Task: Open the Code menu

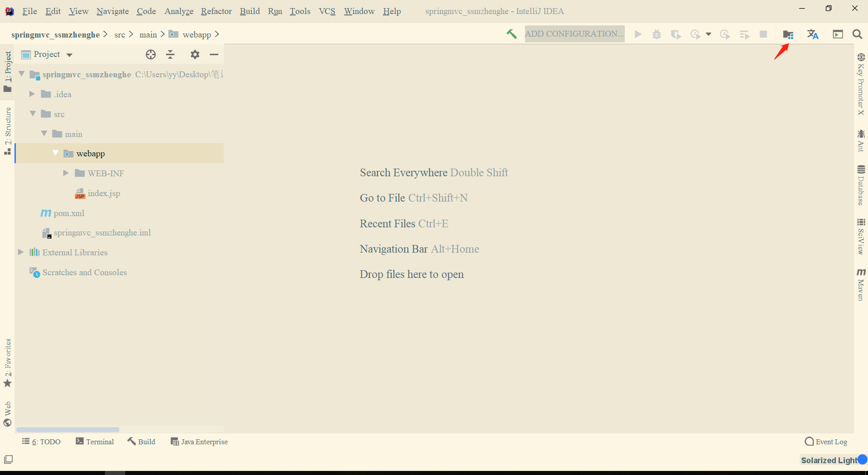Action: (146, 11)
